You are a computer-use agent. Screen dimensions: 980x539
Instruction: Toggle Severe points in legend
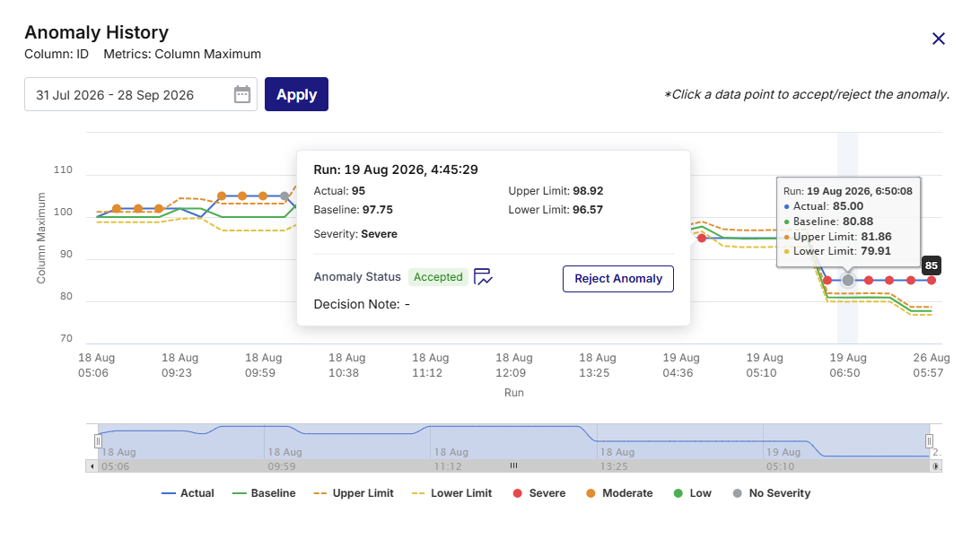pos(538,492)
